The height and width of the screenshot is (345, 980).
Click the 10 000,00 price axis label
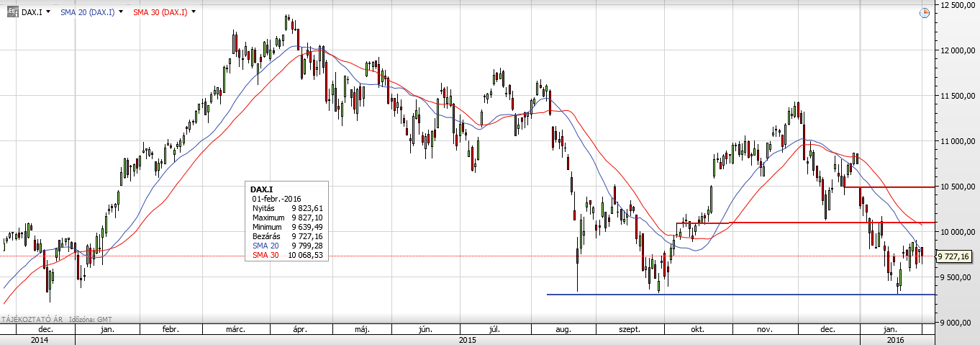click(957, 232)
